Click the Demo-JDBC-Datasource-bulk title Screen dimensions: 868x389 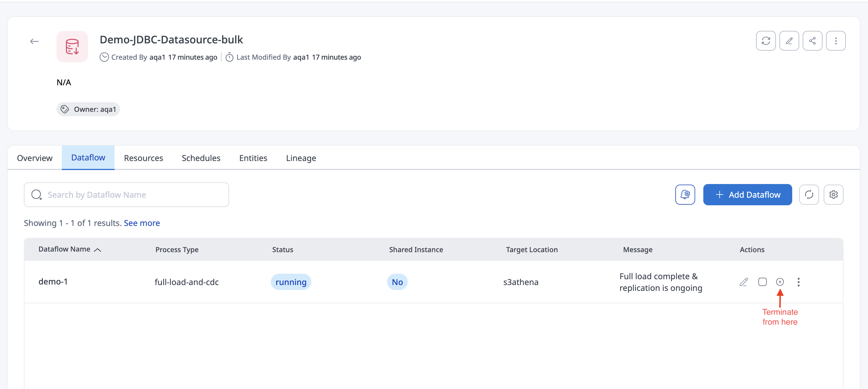pos(171,40)
